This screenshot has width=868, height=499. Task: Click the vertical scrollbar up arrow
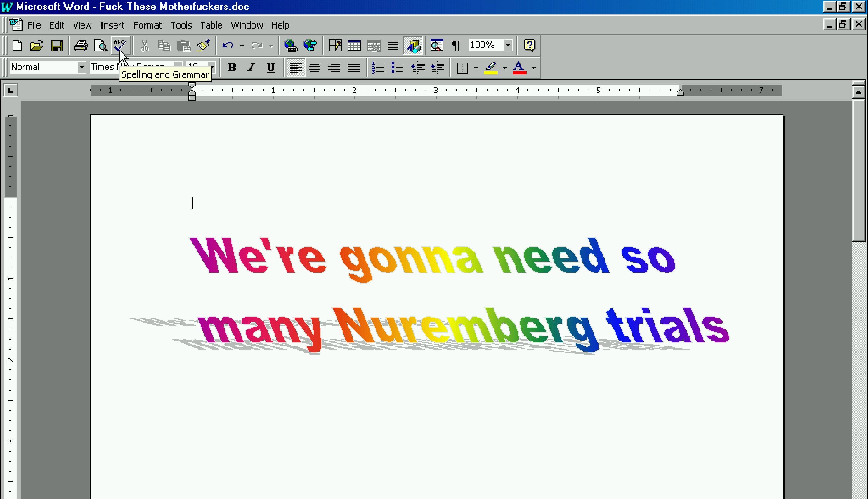(x=858, y=92)
